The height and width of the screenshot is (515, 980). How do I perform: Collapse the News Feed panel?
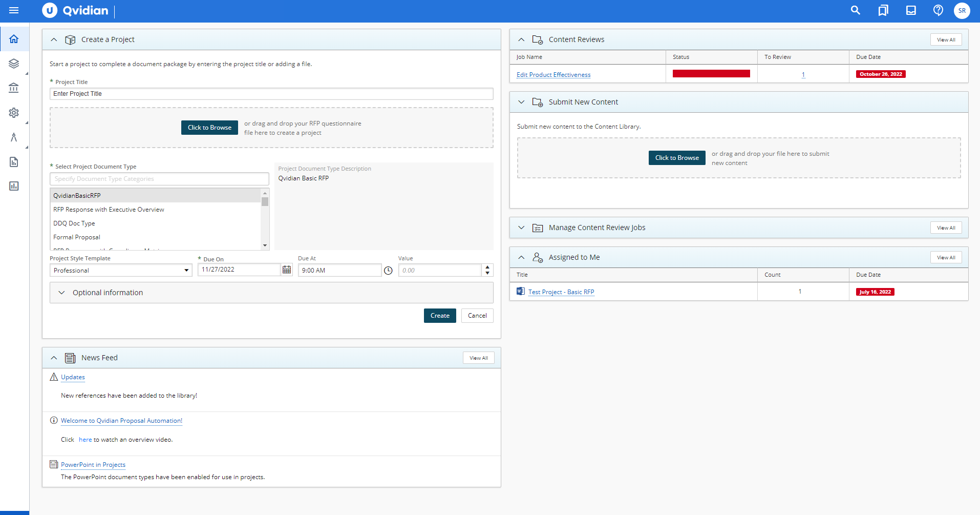click(54, 358)
